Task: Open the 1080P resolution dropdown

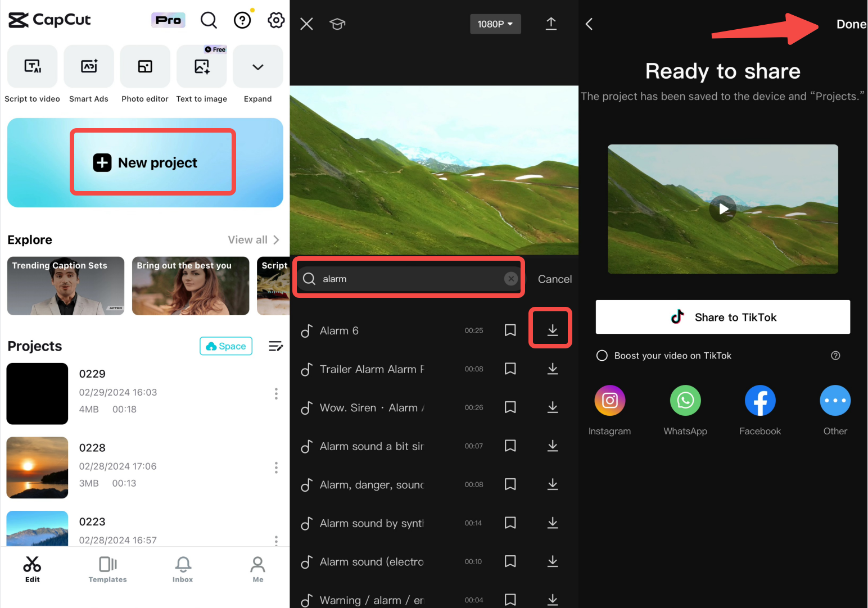Action: [495, 24]
